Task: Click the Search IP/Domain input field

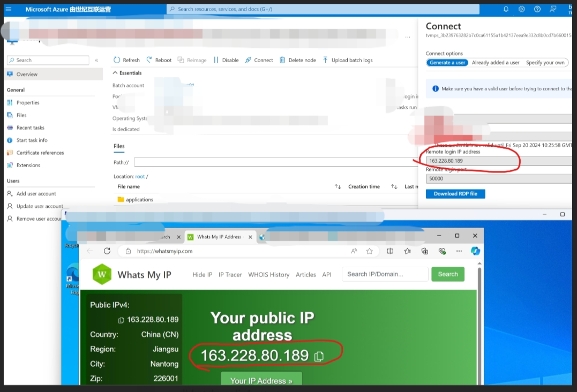Action: click(x=385, y=274)
